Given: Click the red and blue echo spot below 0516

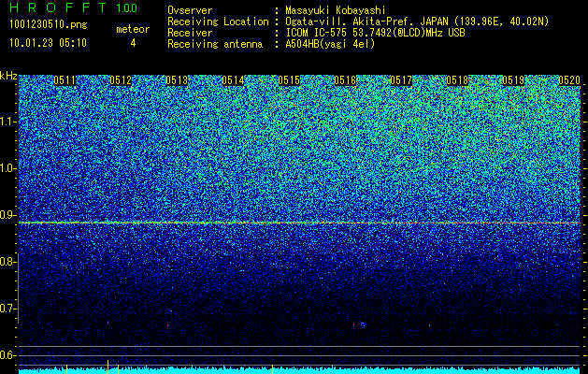Looking at the screenshot, I should click(x=359, y=324).
